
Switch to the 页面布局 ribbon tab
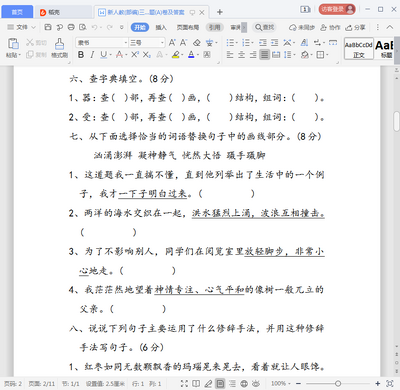(188, 27)
